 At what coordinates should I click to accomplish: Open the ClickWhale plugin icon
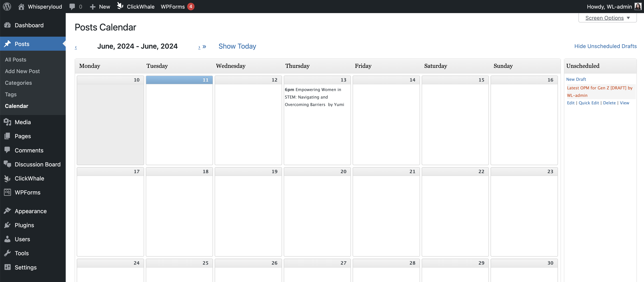tap(120, 6)
